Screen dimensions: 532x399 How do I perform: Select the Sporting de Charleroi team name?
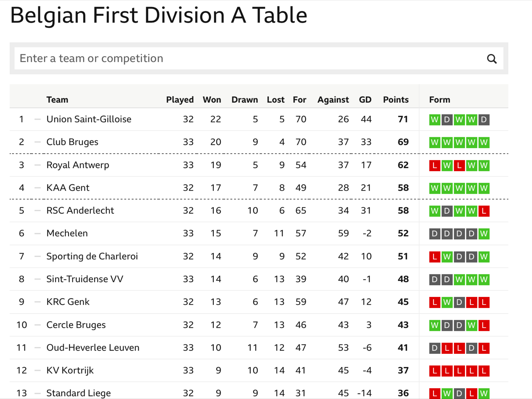[92, 256]
